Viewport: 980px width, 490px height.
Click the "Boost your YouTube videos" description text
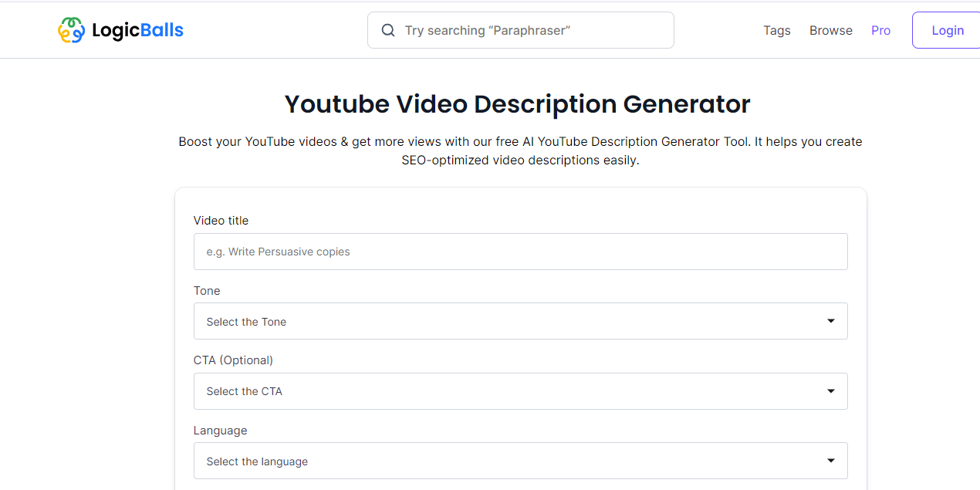coord(521,151)
